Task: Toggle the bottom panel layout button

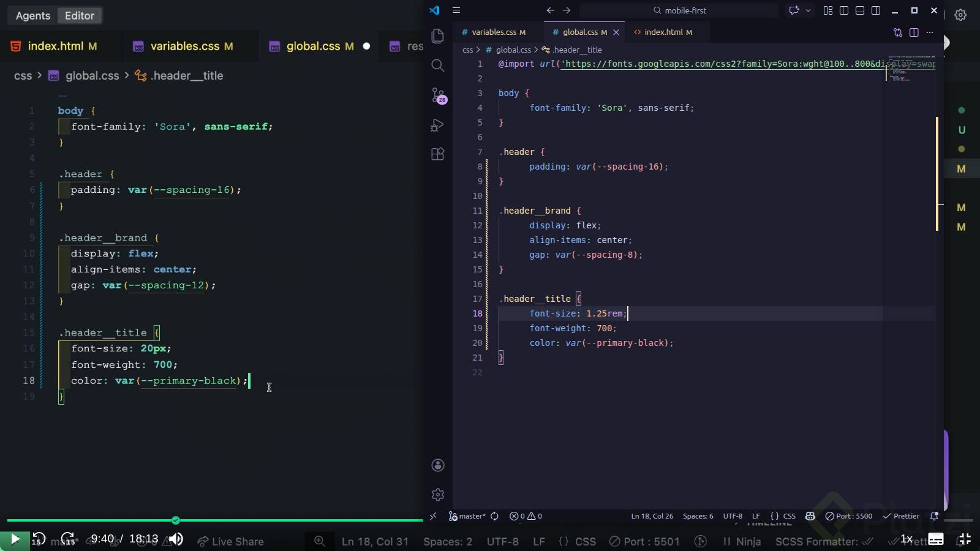Action: [x=860, y=10]
